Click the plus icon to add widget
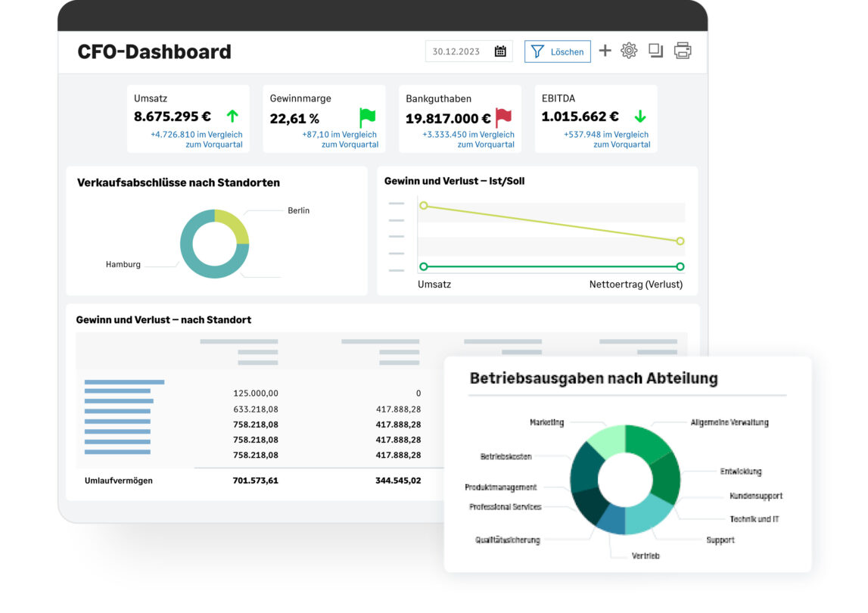The width and height of the screenshot is (868, 613). tap(605, 51)
